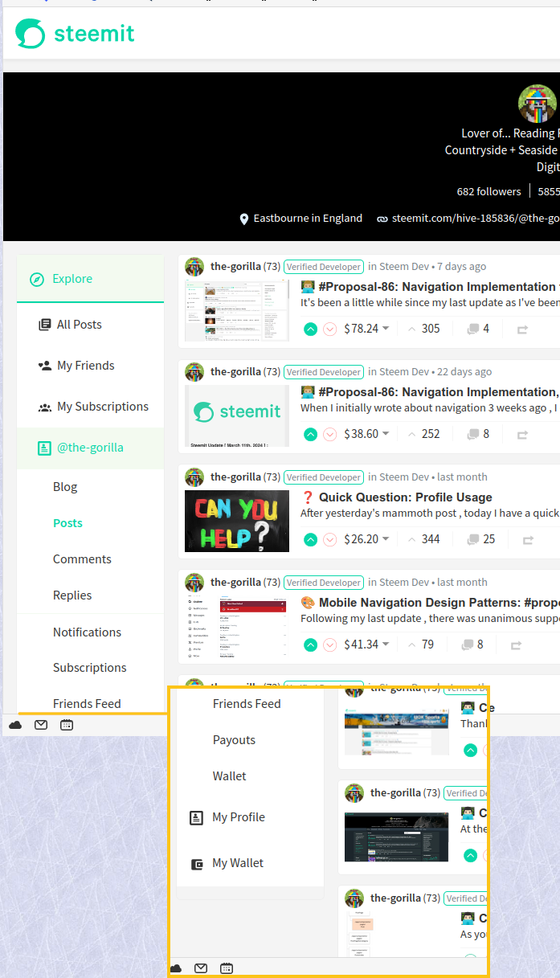Open comments on the $41.34 post
The image size is (560, 978).
click(x=472, y=644)
